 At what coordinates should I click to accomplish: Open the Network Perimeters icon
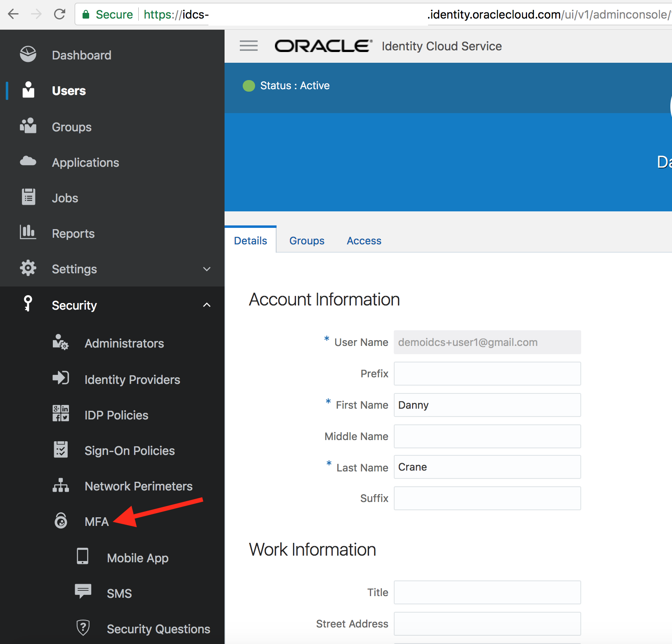[61, 485]
